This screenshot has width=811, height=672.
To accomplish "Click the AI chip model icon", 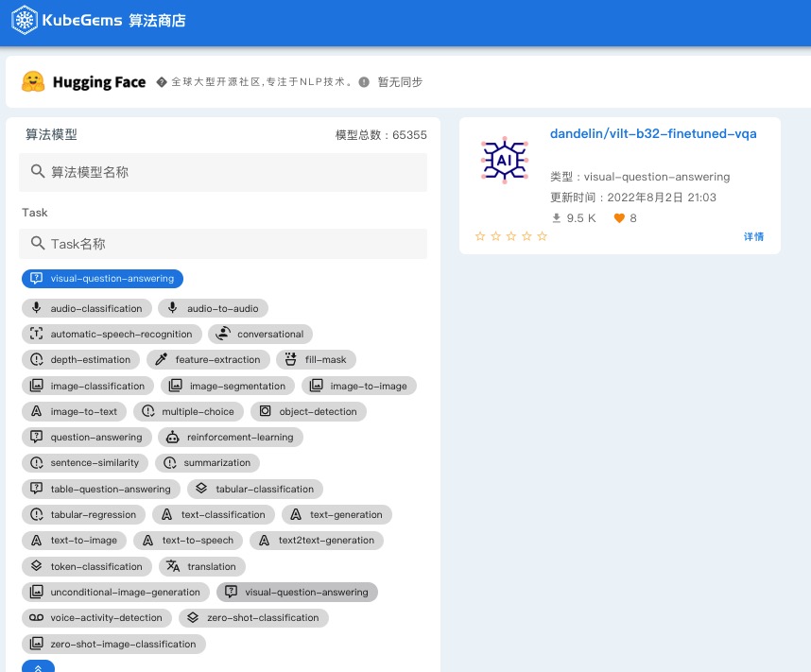I will pyautogui.click(x=505, y=160).
